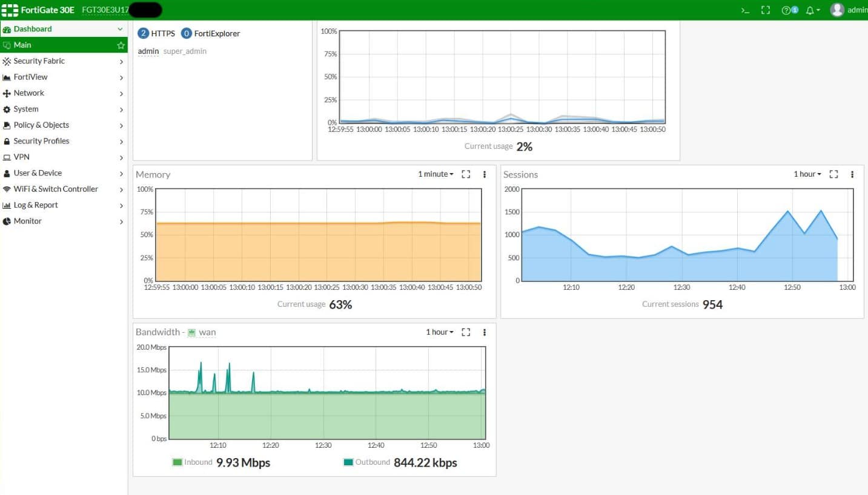Open the Bandwidth widget options menu

click(484, 332)
